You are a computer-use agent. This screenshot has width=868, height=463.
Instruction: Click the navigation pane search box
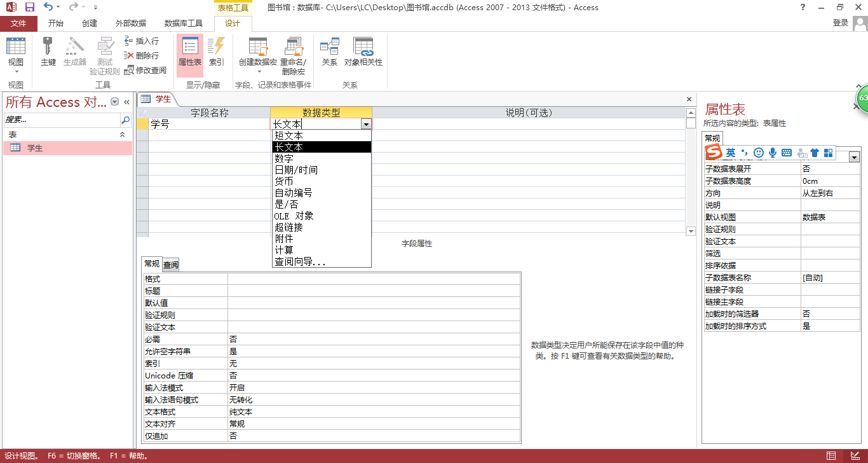point(62,120)
